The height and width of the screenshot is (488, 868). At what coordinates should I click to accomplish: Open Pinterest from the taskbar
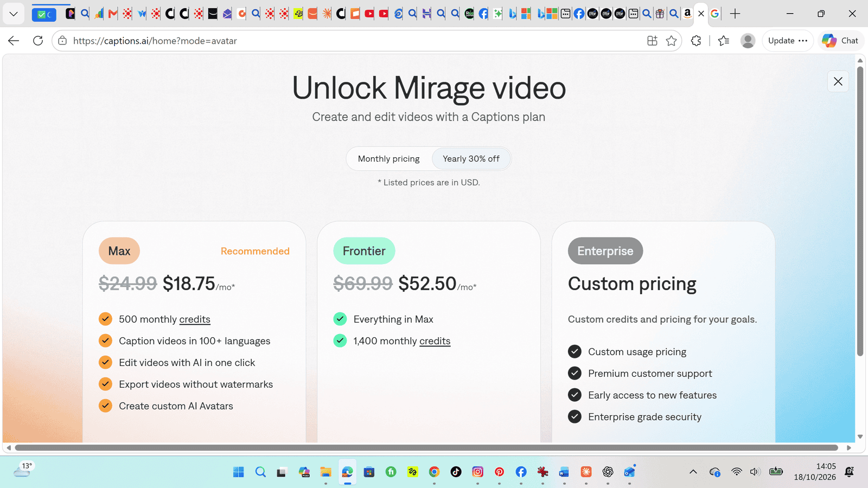[499, 472]
